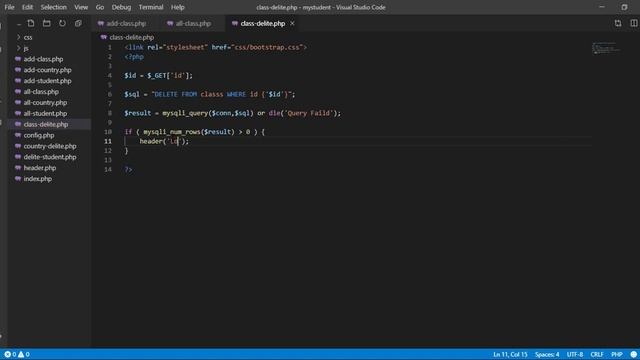Click the PHP icon of add-class.php tab

tap(101, 24)
